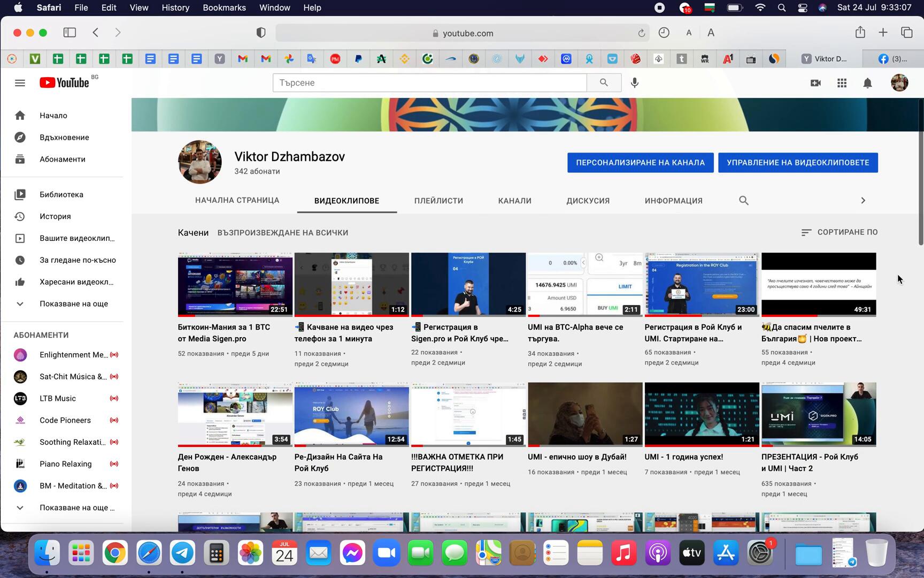Switch to the ПЛЕЙЛИСТИ tab
Image resolution: width=924 pixels, height=578 pixels.
pos(438,201)
